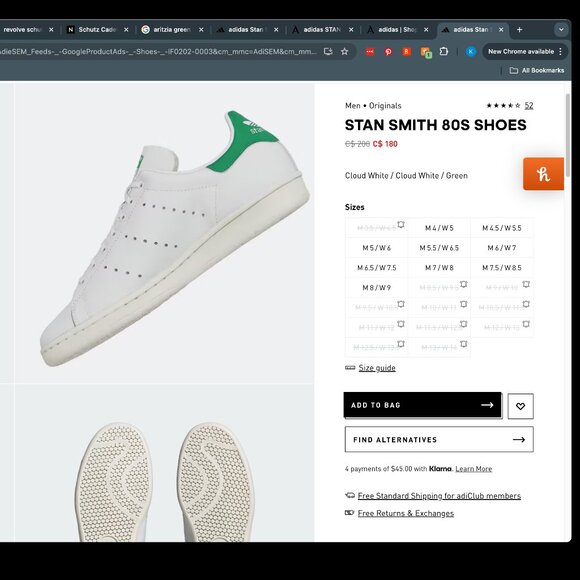Screen dimensions: 580x580
Task: Click notify bell for size M 9.5 / W 10.5
Action: (x=401, y=304)
